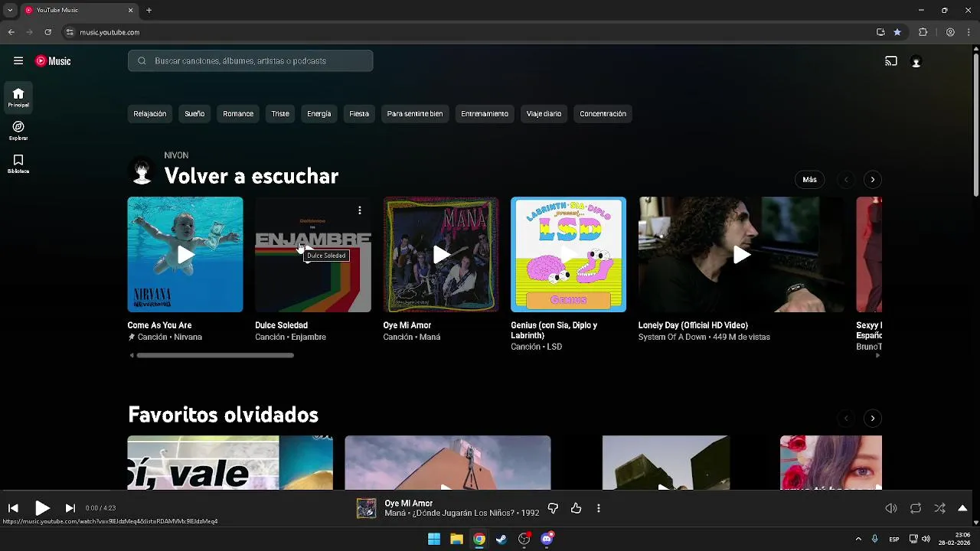This screenshot has width=980, height=551.
Task: Open the Windows Start menu
Action: click(x=434, y=540)
